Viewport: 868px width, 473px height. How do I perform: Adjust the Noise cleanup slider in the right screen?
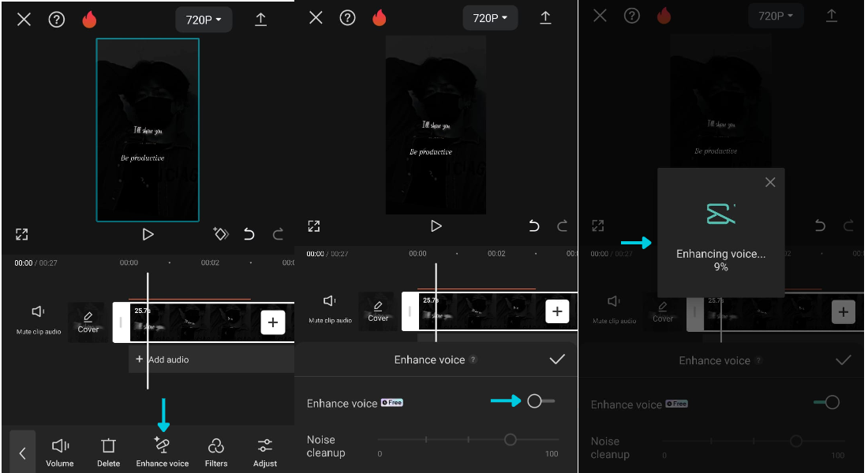(754, 441)
